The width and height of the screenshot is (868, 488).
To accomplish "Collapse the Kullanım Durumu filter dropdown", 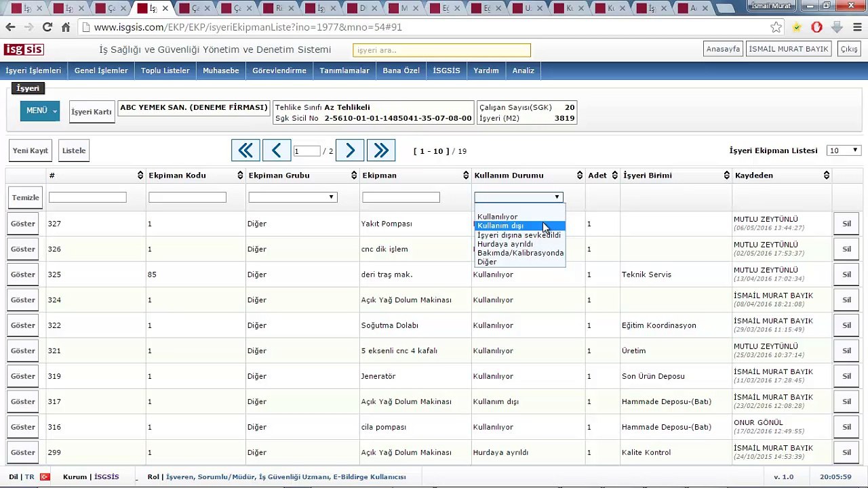I will pyautogui.click(x=518, y=197).
